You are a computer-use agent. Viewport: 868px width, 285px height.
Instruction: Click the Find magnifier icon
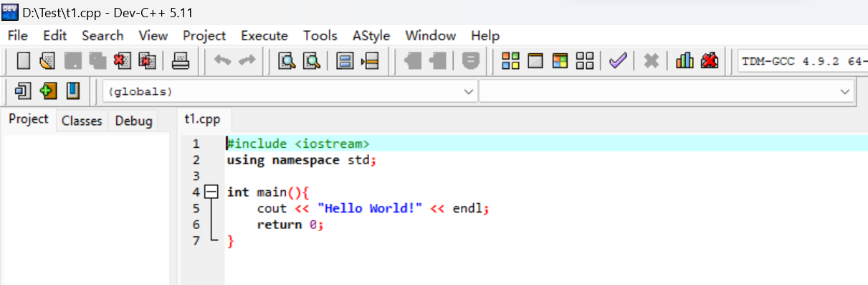click(287, 61)
